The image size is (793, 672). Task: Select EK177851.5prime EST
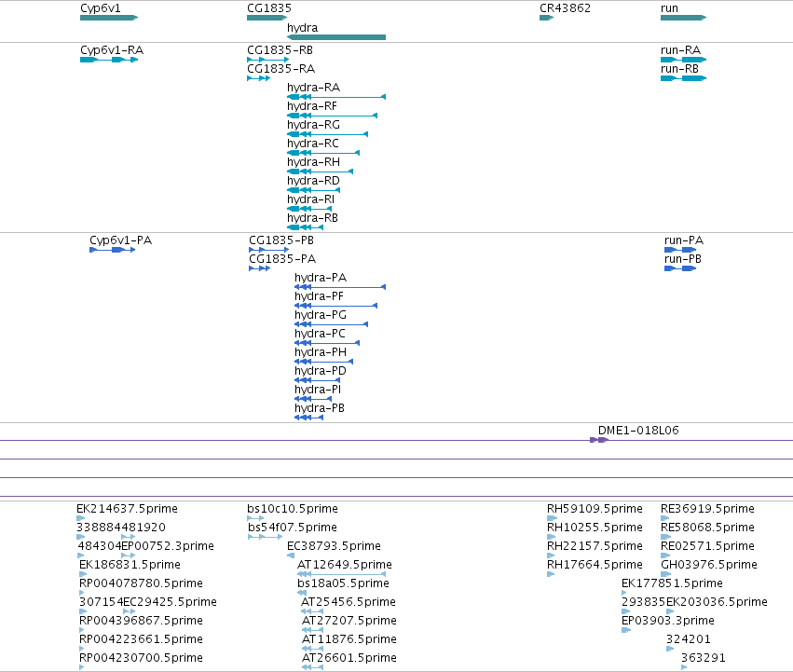[x=624, y=593]
